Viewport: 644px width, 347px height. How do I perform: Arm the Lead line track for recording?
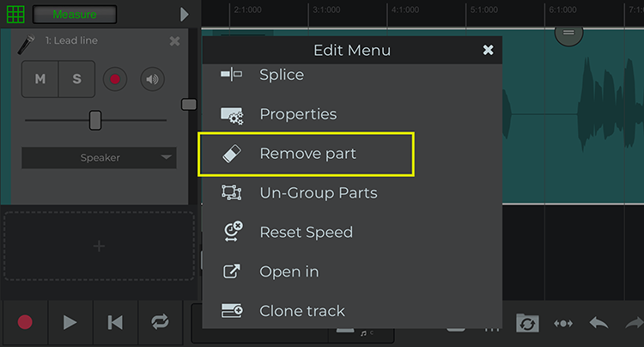coord(115,79)
